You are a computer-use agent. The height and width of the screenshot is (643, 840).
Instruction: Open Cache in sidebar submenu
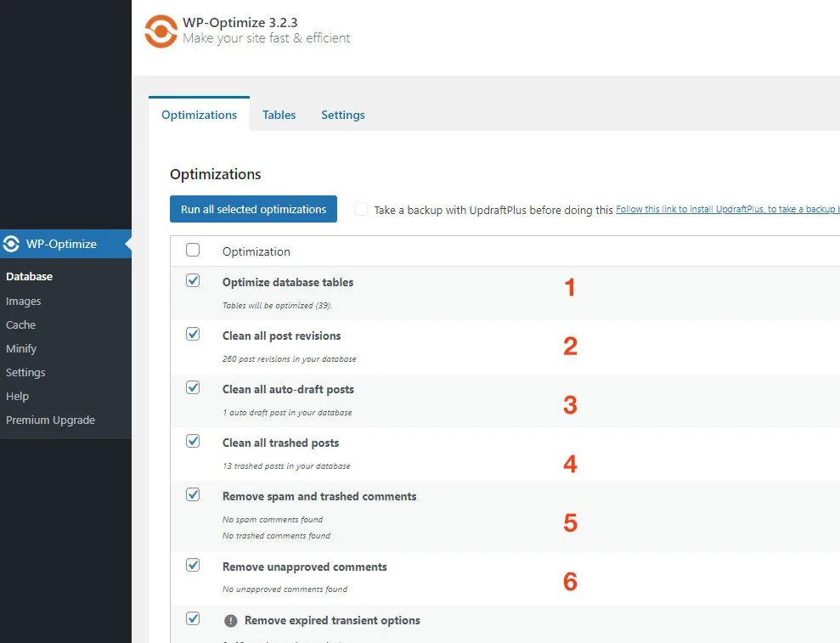pos(20,324)
